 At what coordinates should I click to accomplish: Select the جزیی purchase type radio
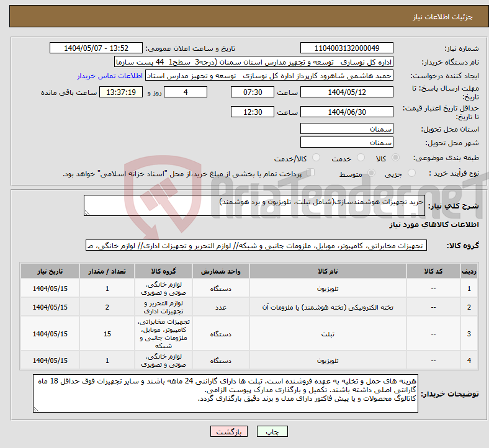(x=411, y=173)
